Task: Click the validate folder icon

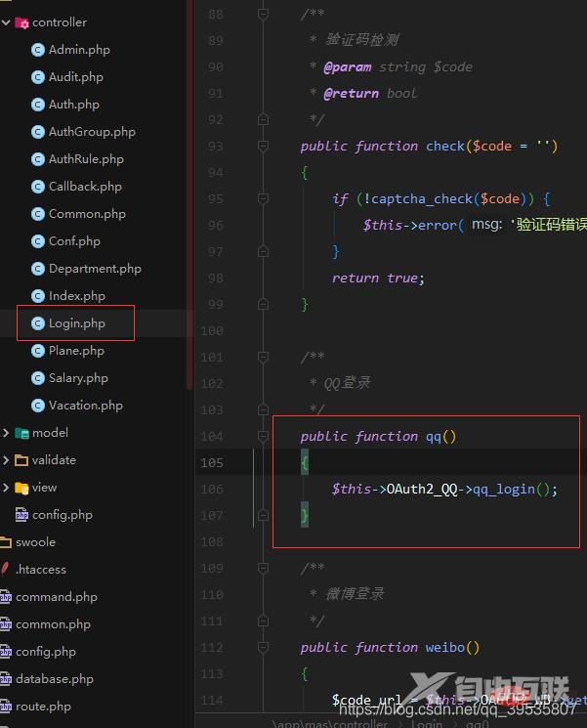Action: pos(21,460)
